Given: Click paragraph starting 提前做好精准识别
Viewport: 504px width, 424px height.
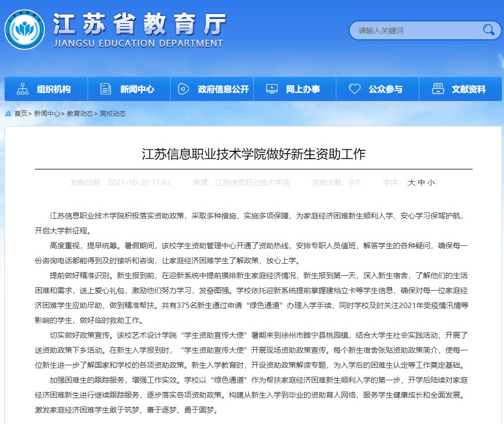Looking at the screenshot, I should (251, 298).
